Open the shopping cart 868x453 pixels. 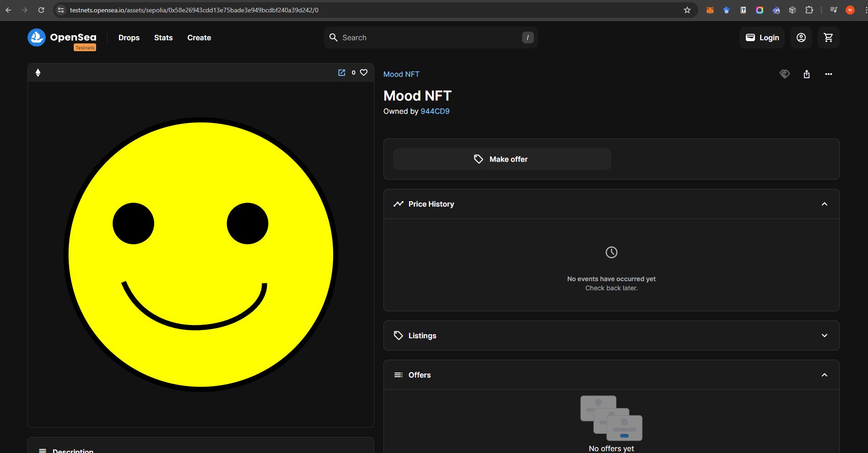[x=828, y=37]
